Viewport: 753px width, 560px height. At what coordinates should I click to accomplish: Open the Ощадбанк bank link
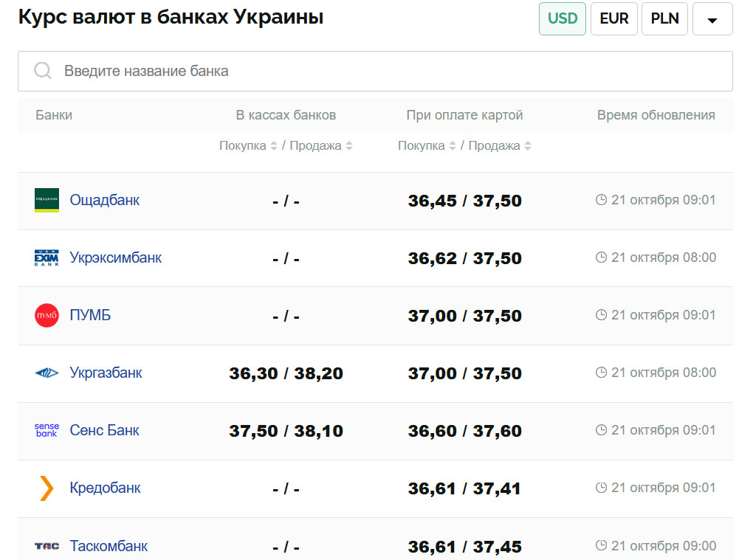tap(104, 200)
